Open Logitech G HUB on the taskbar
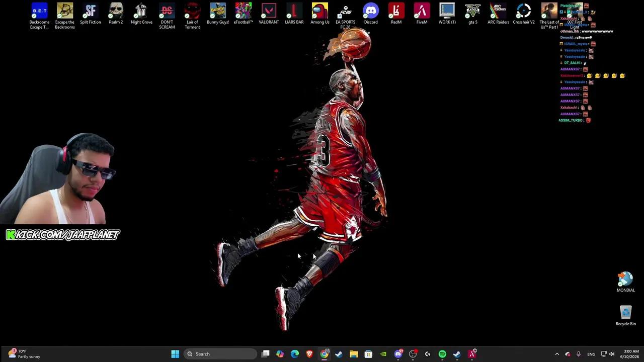The width and height of the screenshot is (644, 362). pyautogui.click(x=428, y=354)
